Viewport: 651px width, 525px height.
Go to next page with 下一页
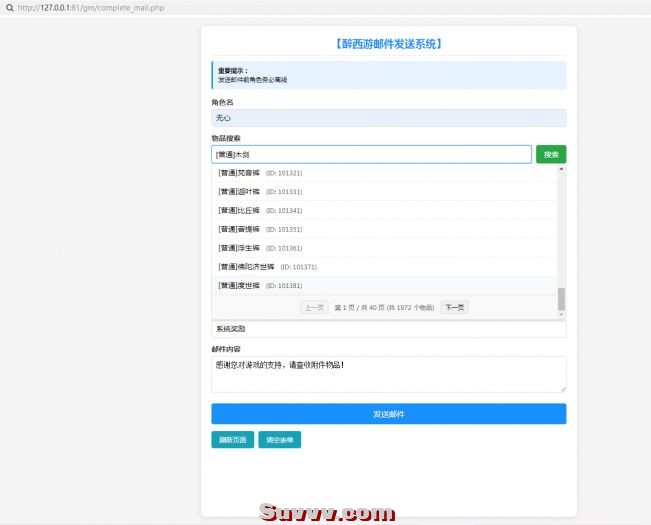pos(454,308)
